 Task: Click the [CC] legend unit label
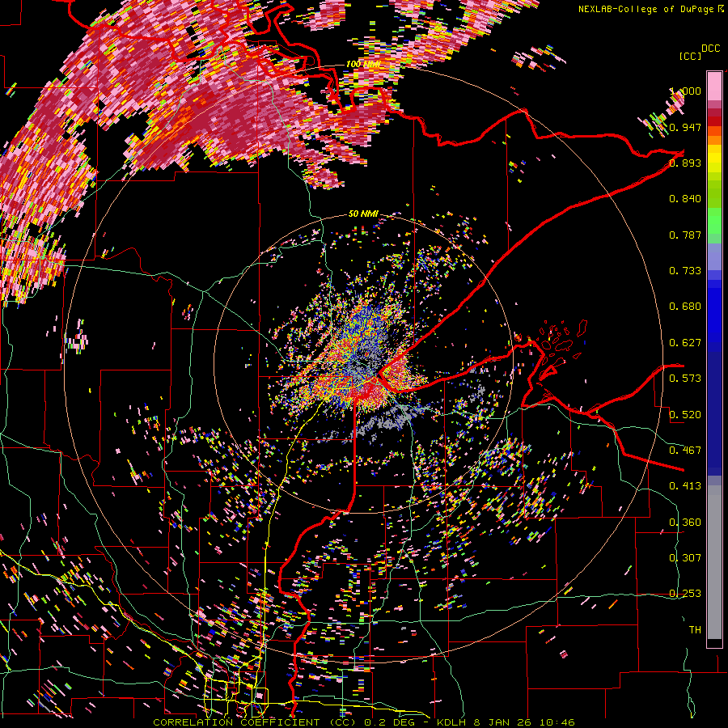coord(690,56)
